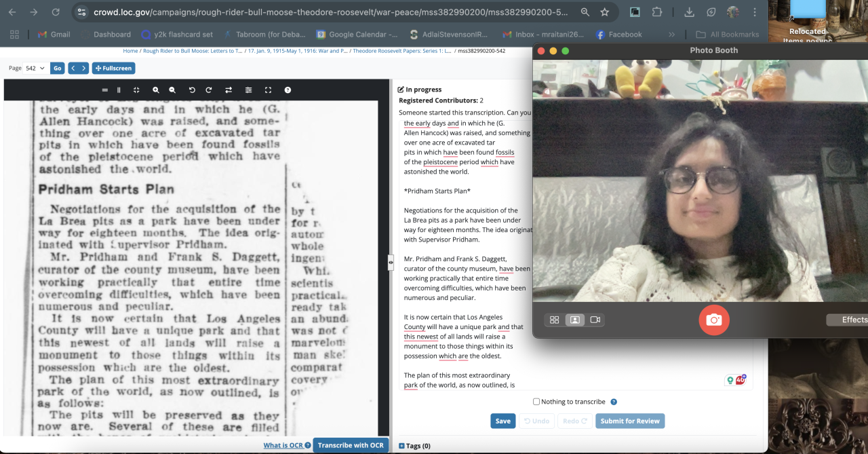Switch to horizontal split layout
Image resolution: width=868 pixels, height=454 pixels.
(104, 90)
